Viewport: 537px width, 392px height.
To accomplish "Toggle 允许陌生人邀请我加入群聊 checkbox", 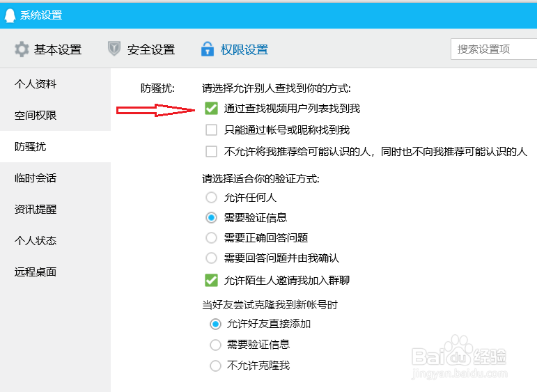I will (211, 281).
